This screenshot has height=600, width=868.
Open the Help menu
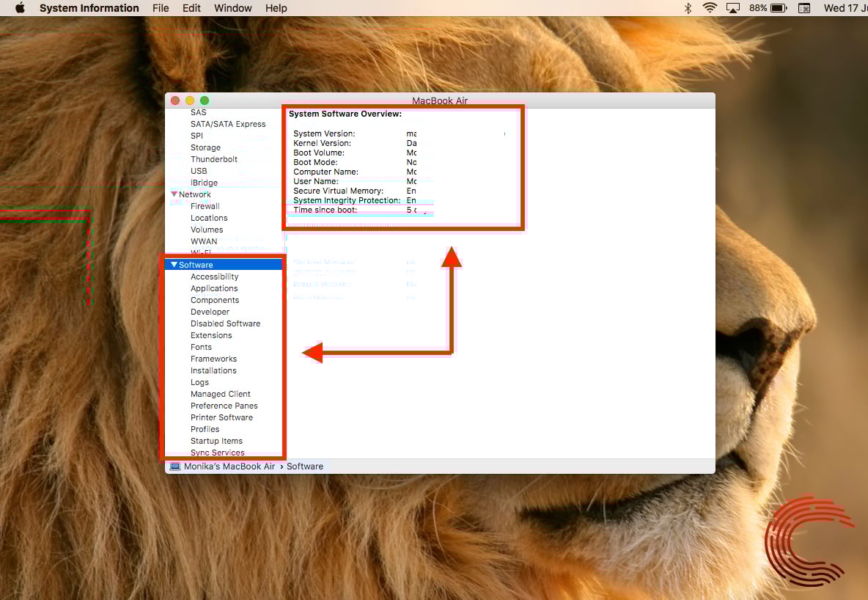pyautogui.click(x=276, y=8)
